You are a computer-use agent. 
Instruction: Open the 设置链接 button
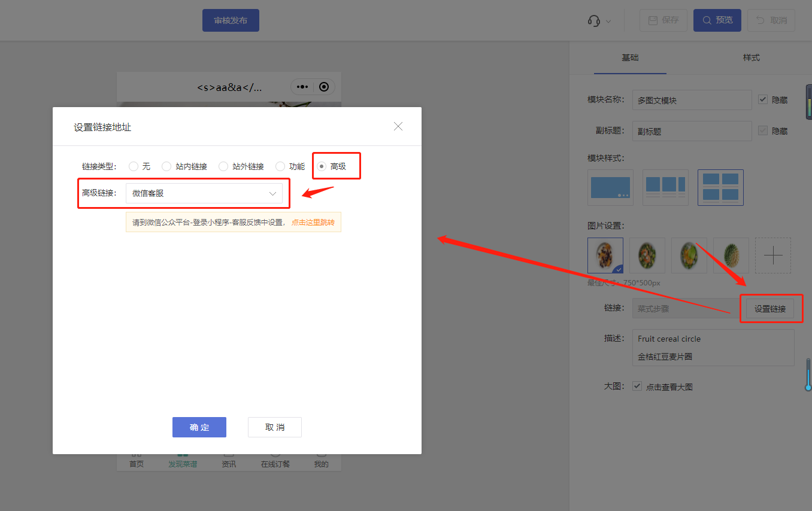(x=770, y=309)
